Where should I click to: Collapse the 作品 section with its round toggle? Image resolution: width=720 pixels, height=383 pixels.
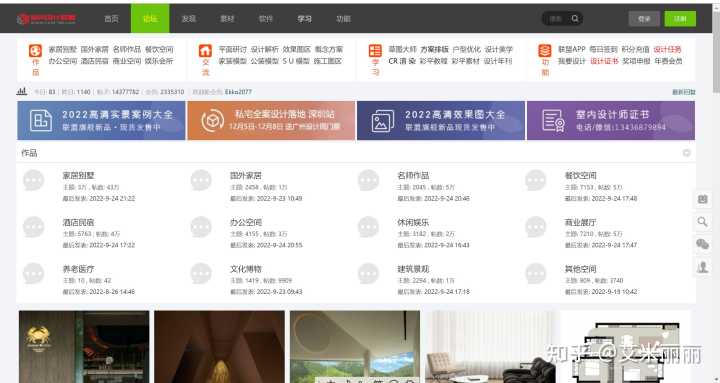[x=686, y=153]
